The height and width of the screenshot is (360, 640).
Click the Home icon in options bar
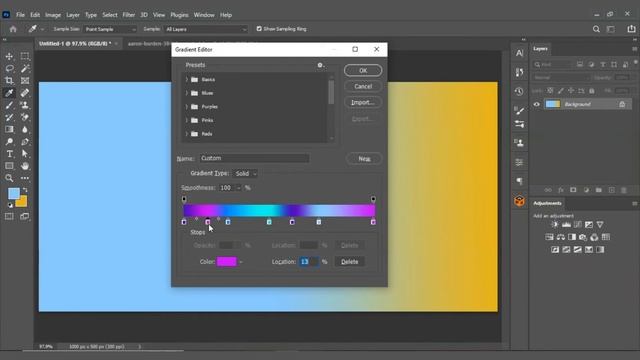point(13,29)
